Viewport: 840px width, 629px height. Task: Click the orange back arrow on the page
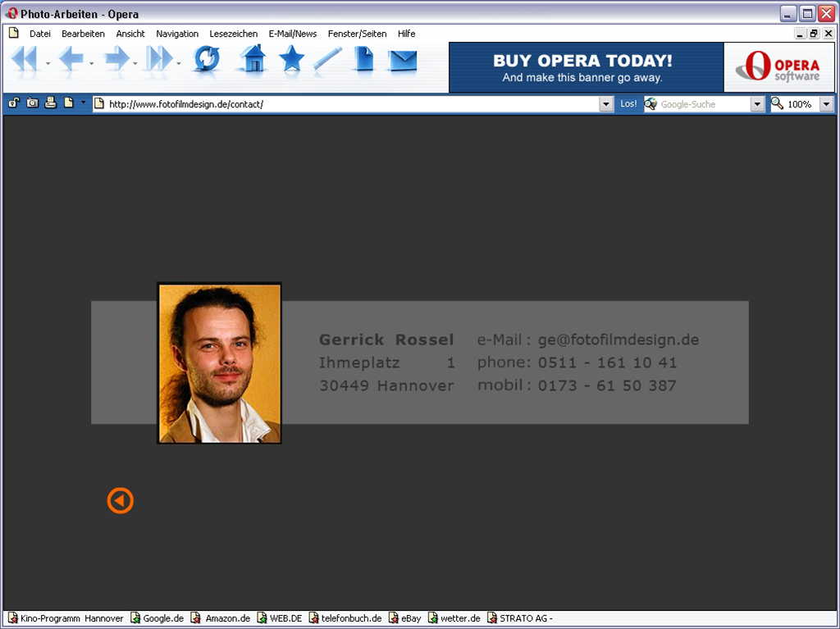tap(120, 501)
